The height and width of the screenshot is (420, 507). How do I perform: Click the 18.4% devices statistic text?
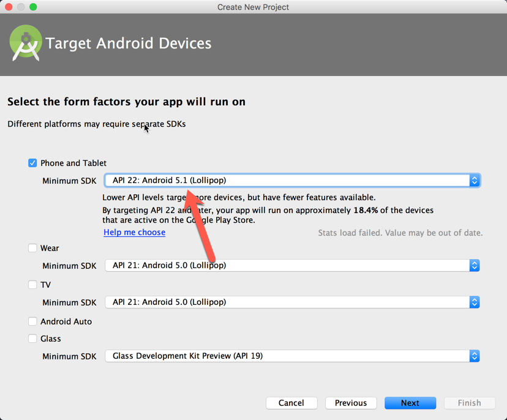point(366,210)
